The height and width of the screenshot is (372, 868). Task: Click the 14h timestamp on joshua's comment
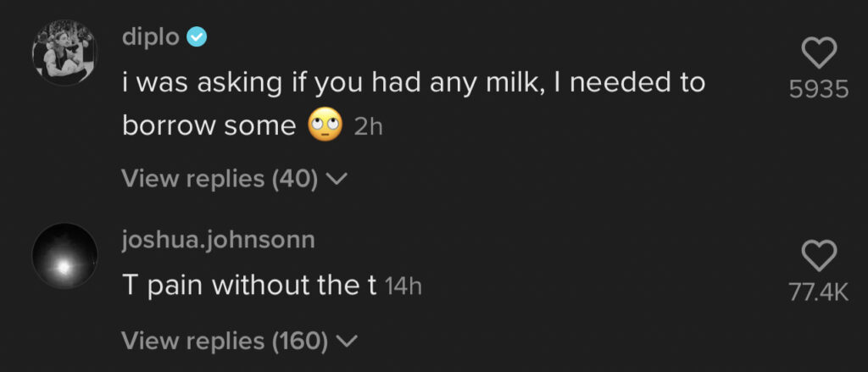[x=403, y=287]
